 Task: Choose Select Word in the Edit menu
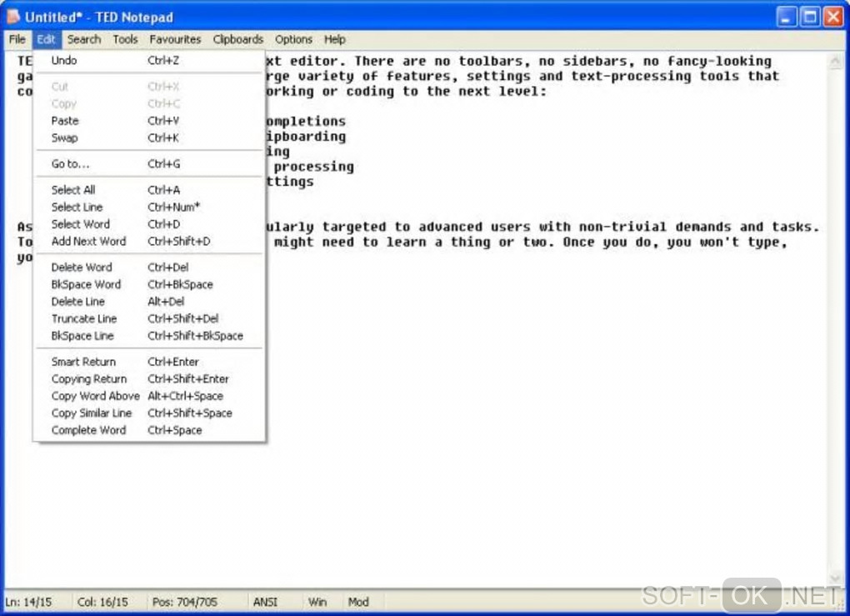tap(149, 224)
